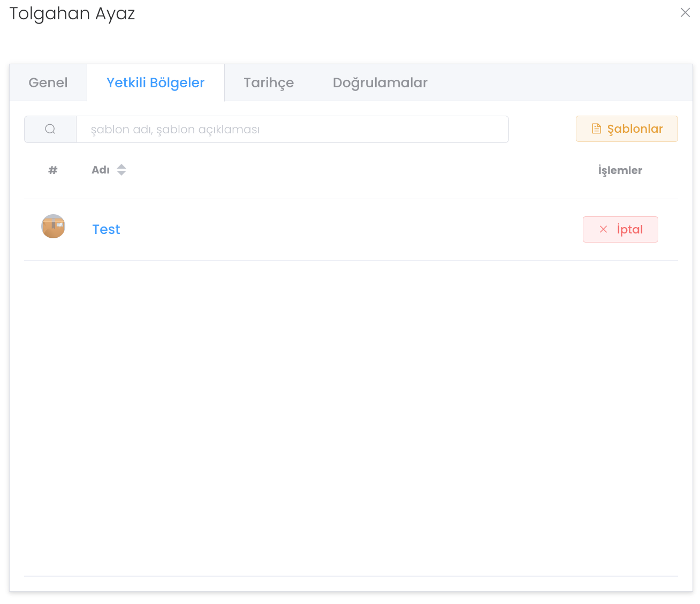The width and height of the screenshot is (700, 604).
Task: Click the magnifier search icon
Action: click(50, 129)
